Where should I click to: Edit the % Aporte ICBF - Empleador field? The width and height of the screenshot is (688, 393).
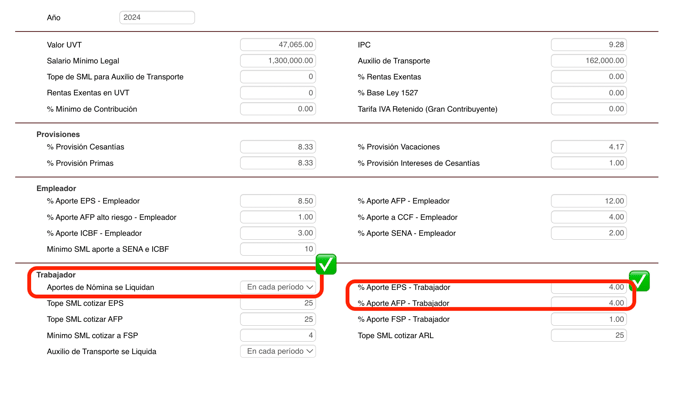tap(278, 233)
